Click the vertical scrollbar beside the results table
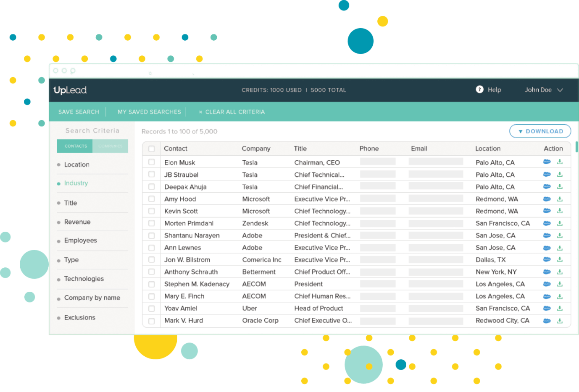579x392 pixels. (x=576, y=147)
